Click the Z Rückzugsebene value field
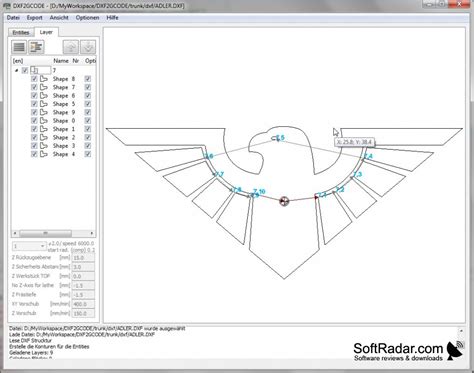The image size is (474, 373). click(83, 258)
